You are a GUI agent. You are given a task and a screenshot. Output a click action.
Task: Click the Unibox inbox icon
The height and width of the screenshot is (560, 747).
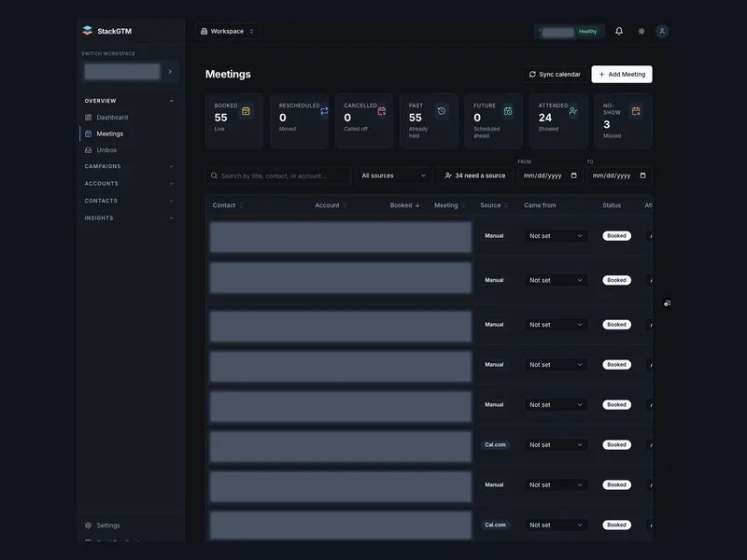(x=88, y=150)
